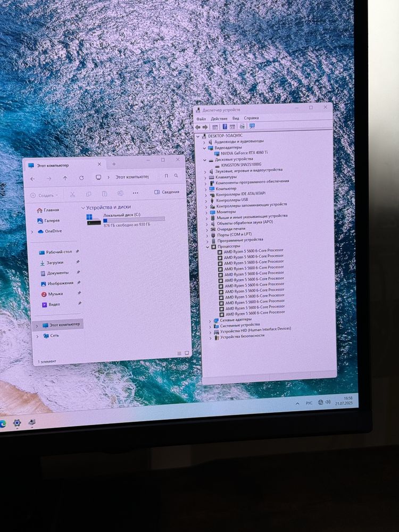This screenshot has height=532, width=399.
Task: Open Settings gear on the taskbar
Action: tap(17, 423)
